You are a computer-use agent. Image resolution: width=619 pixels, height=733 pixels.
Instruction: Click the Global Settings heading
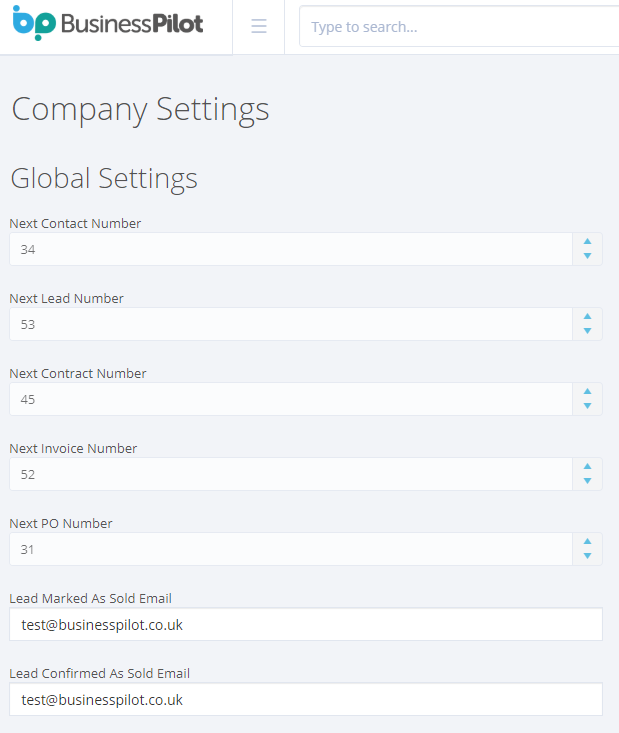pyautogui.click(x=104, y=179)
